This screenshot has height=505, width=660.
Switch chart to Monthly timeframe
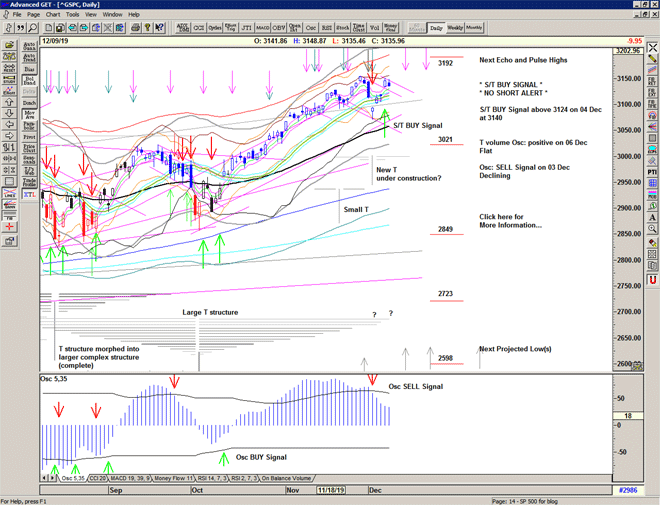click(474, 27)
